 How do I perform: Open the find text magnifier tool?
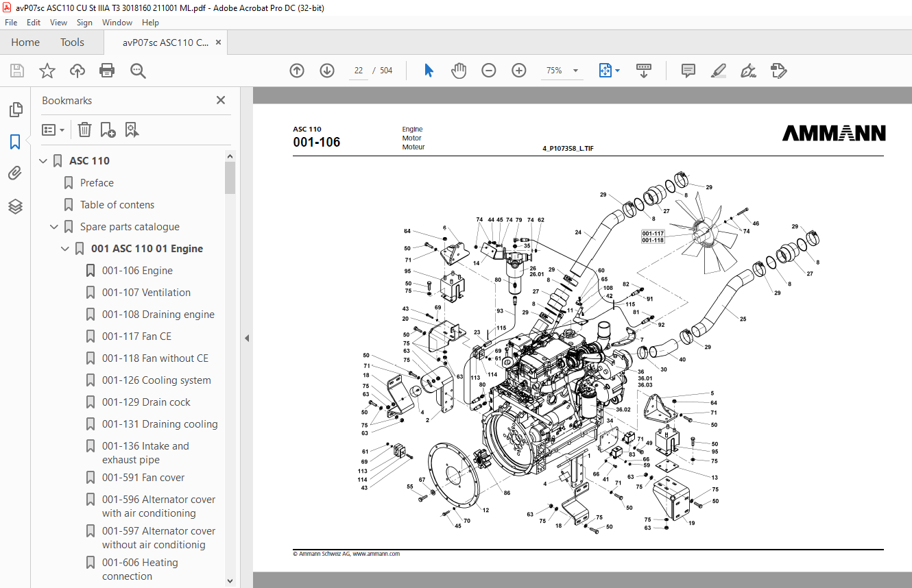(138, 71)
